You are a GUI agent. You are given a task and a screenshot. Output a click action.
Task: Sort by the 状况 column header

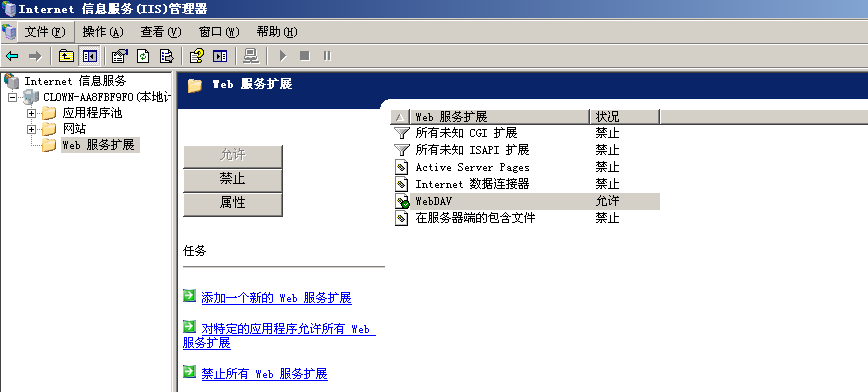(x=624, y=117)
